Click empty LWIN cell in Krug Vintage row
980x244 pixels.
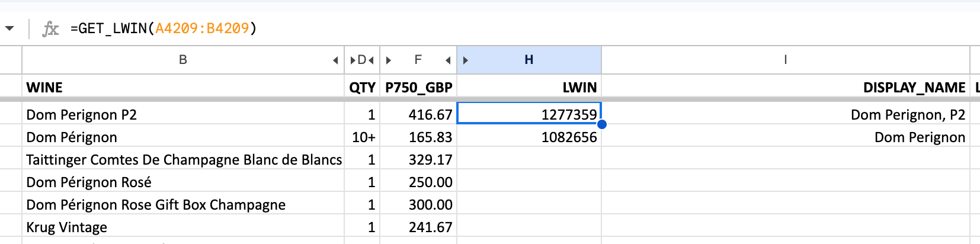pyautogui.click(x=529, y=227)
